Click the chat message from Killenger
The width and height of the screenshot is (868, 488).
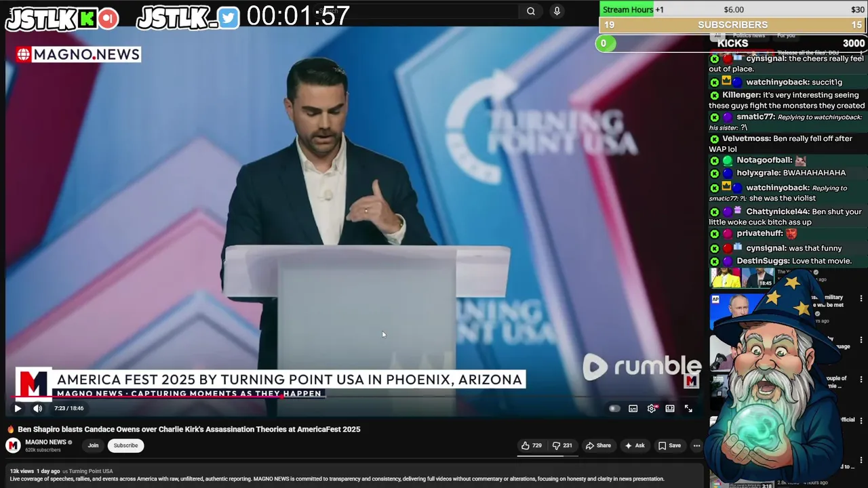tap(787, 100)
